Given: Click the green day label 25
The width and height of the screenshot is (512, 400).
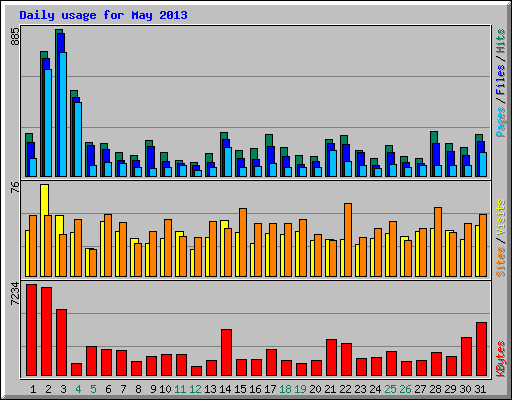Looking at the screenshot, I should tap(390, 389).
